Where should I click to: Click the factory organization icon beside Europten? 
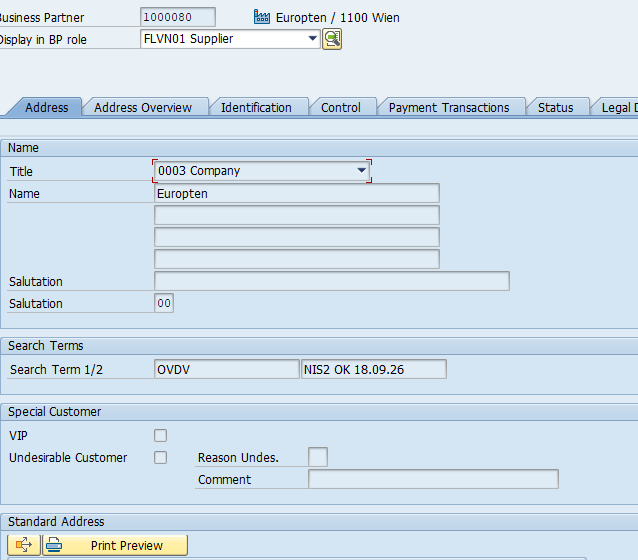click(262, 17)
